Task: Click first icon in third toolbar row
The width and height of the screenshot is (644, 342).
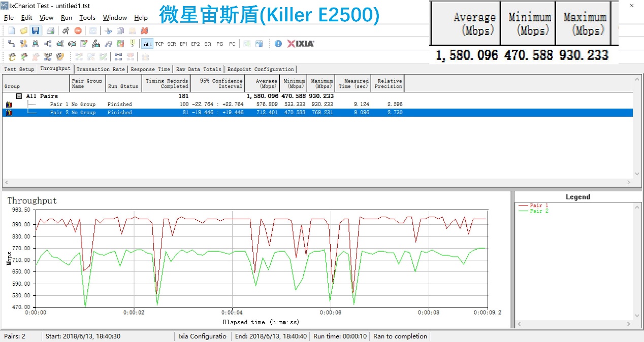Action: point(12,56)
